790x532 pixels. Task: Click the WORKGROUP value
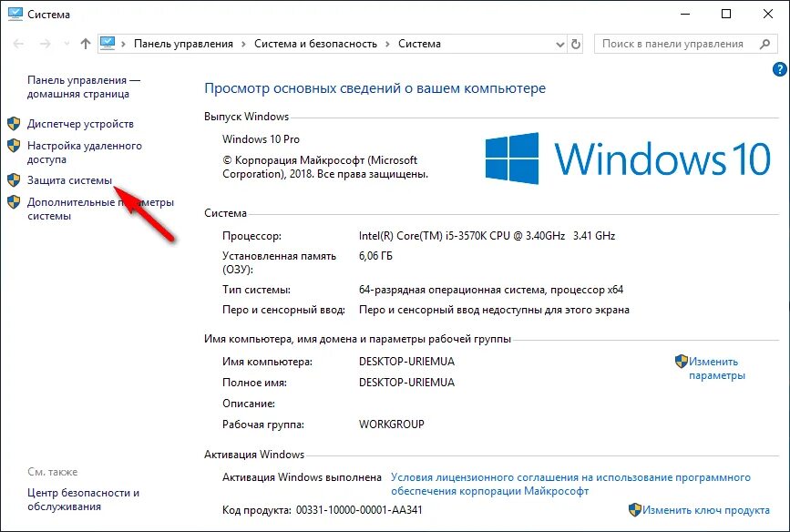tap(392, 425)
